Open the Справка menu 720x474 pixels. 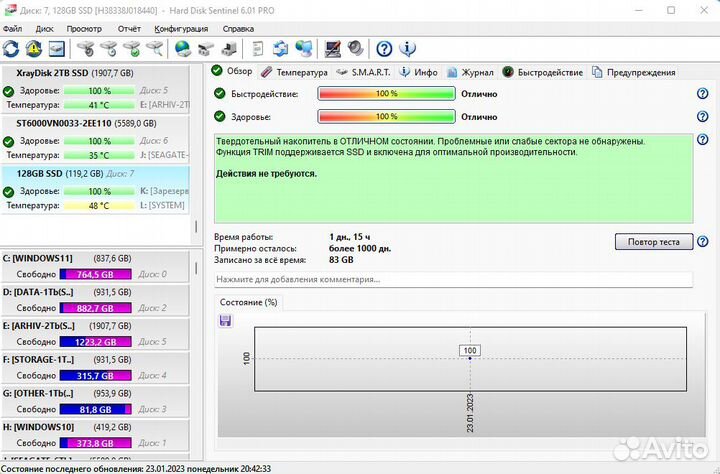coord(238,29)
